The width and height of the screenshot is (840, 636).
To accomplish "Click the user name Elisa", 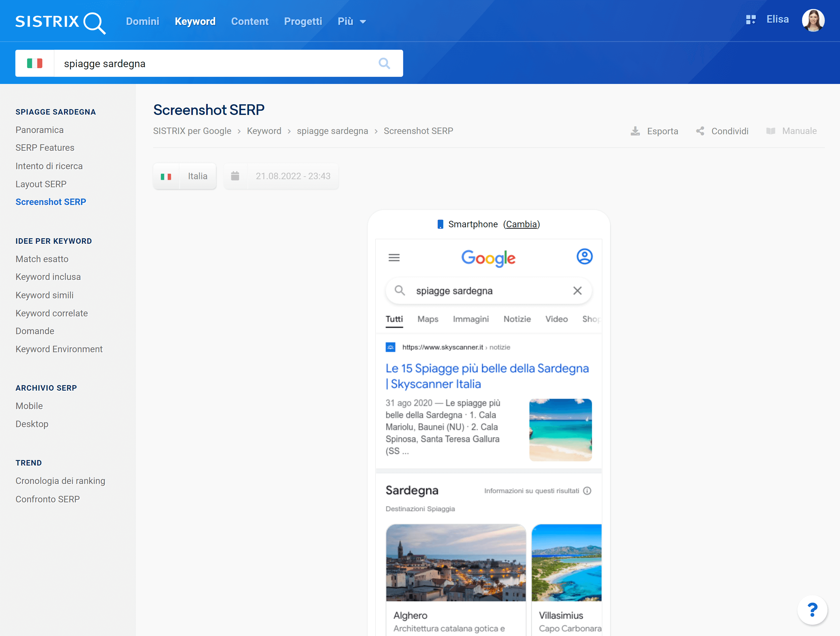I will point(777,19).
